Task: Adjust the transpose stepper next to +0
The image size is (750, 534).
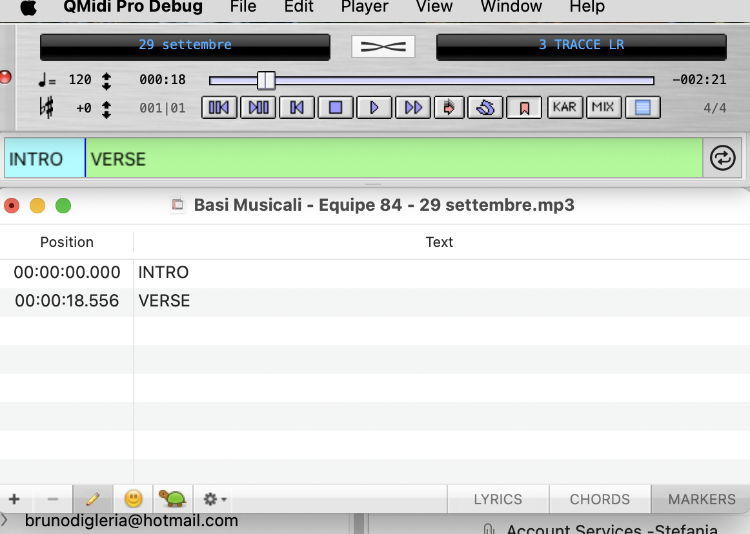Action: pyautogui.click(x=106, y=108)
